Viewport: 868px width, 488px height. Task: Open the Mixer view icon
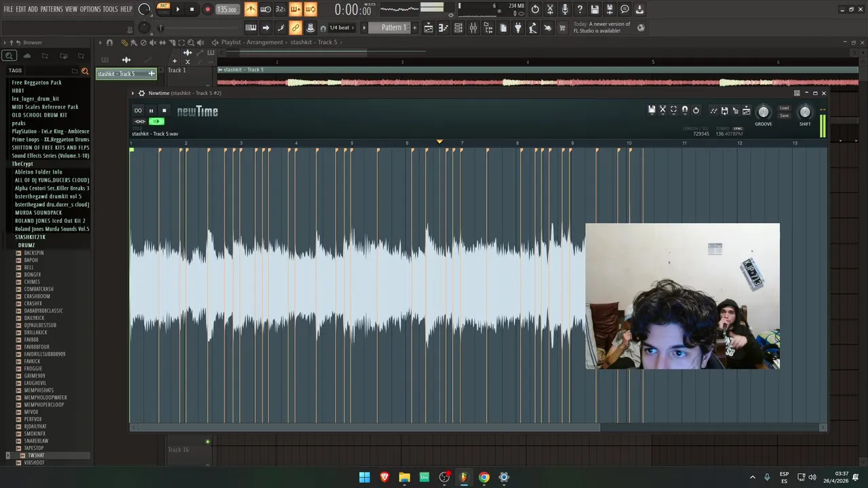[473, 28]
